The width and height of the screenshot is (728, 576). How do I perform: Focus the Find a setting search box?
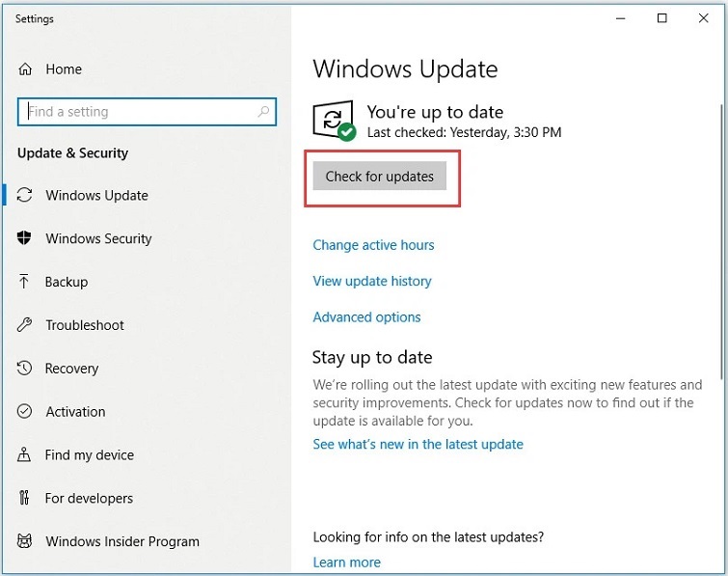click(140, 112)
